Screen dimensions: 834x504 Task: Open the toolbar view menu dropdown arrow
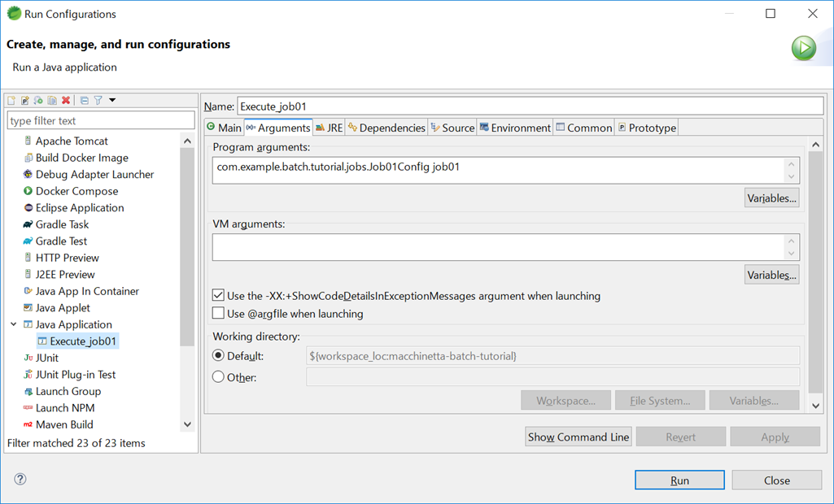[x=113, y=100]
